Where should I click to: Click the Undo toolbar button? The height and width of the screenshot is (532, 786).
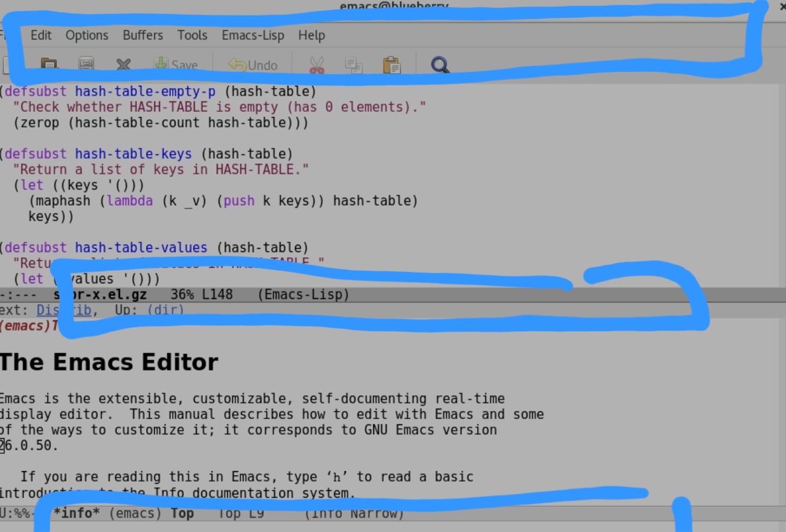[253, 64]
